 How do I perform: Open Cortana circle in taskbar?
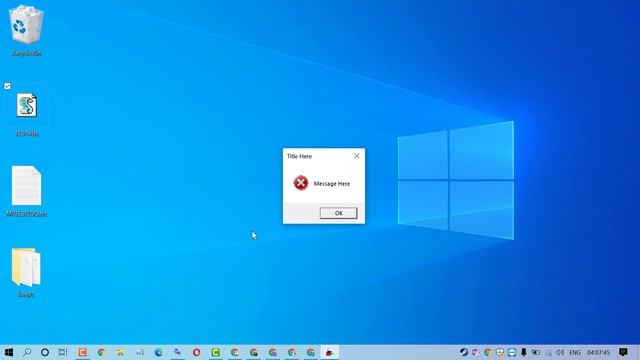[x=45, y=352]
